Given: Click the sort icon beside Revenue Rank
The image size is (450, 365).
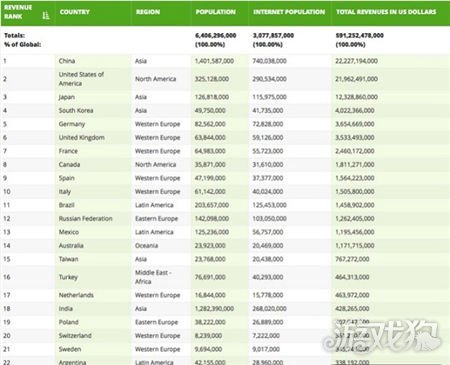Looking at the screenshot, I should (46, 15).
